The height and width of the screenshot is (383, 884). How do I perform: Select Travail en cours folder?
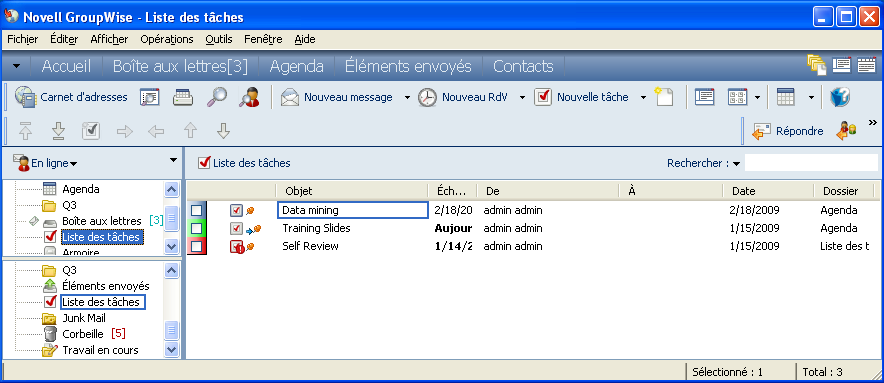click(100, 350)
